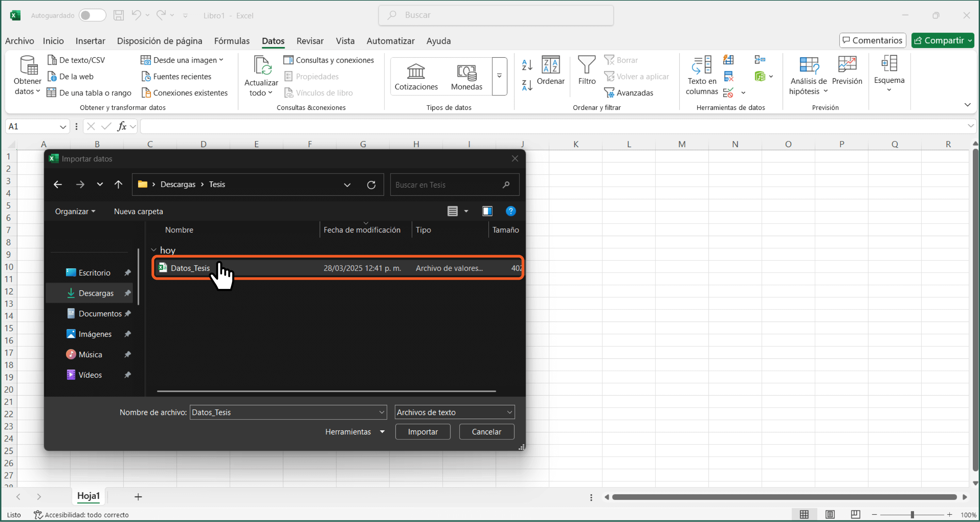This screenshot has height=522, width=980.
Task: Click the Cancelar button
Action: coord(487,432)
